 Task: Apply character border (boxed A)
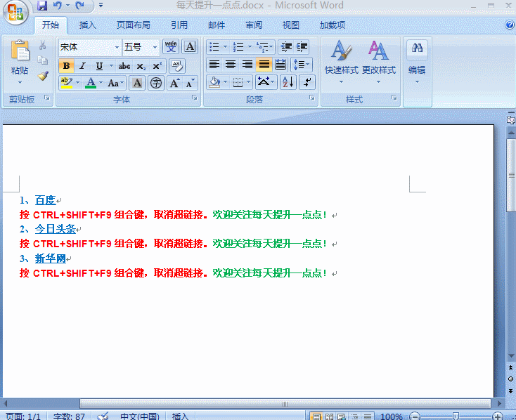[190, 47]
